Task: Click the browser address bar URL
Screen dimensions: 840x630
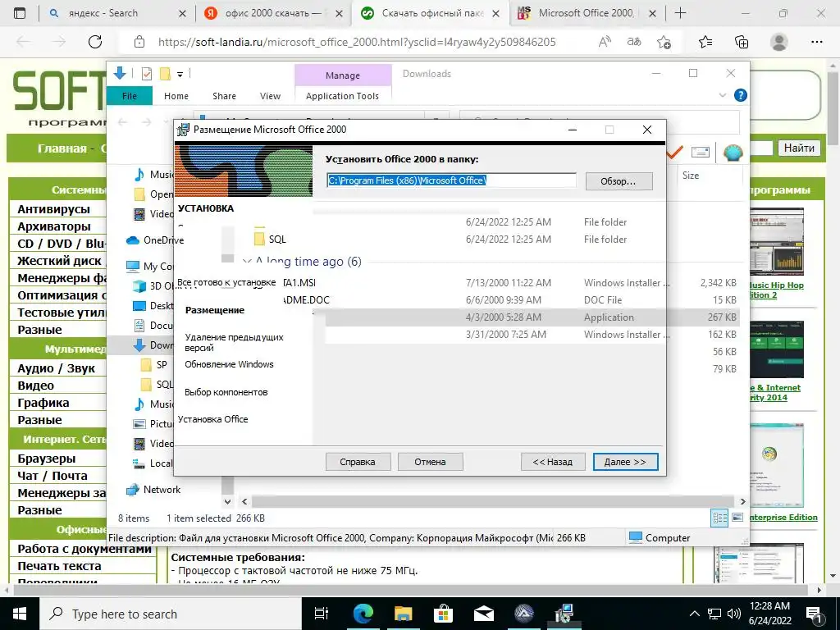Action: point(357,42)
